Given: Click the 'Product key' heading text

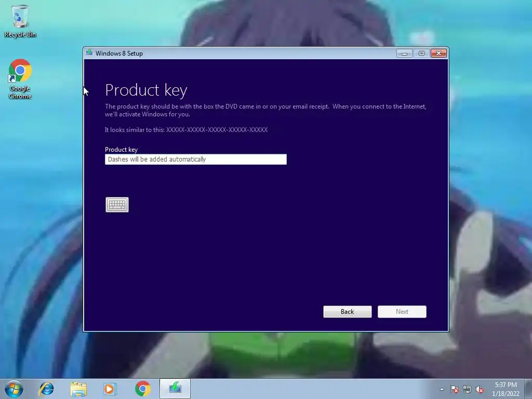Looking at the screenshot, I should point(146,90).
